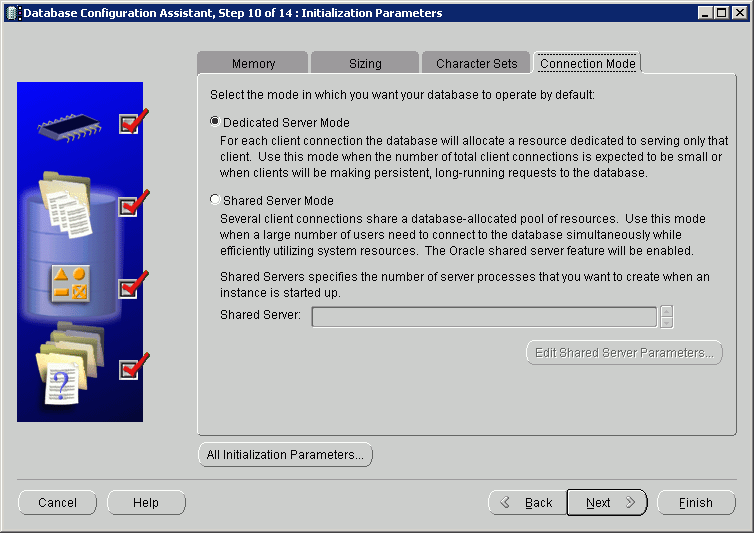Open Edit Shared Server Parameters dialog
The width and height of the screenshot is (754, 533).
tap(624, 353)
